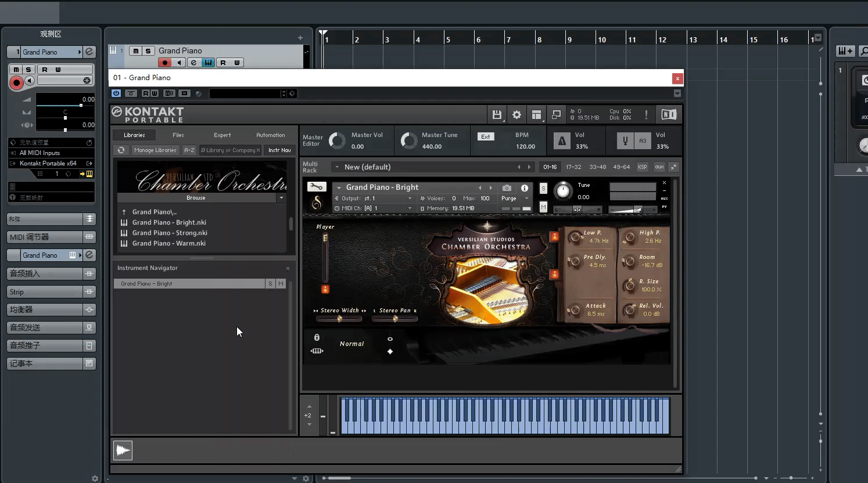
Task: Toggle Ext BPM sync button
Action: [x=486, y=136]
